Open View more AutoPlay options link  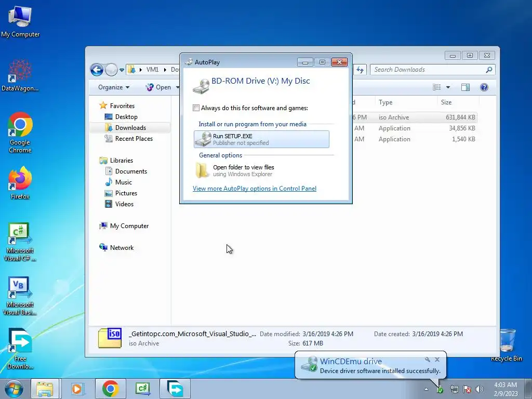click(255, 188)
